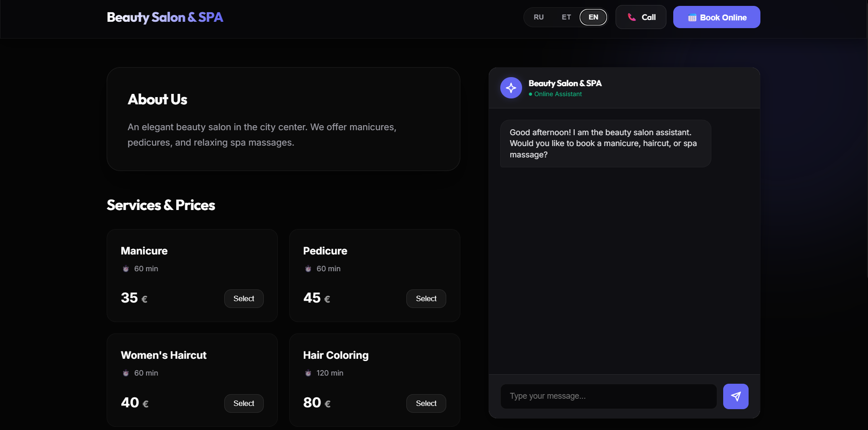The height and width of the screenshot is (430, 868).
Task: Click the clock icon on Women's Haircut card
Action: (126, 373)
